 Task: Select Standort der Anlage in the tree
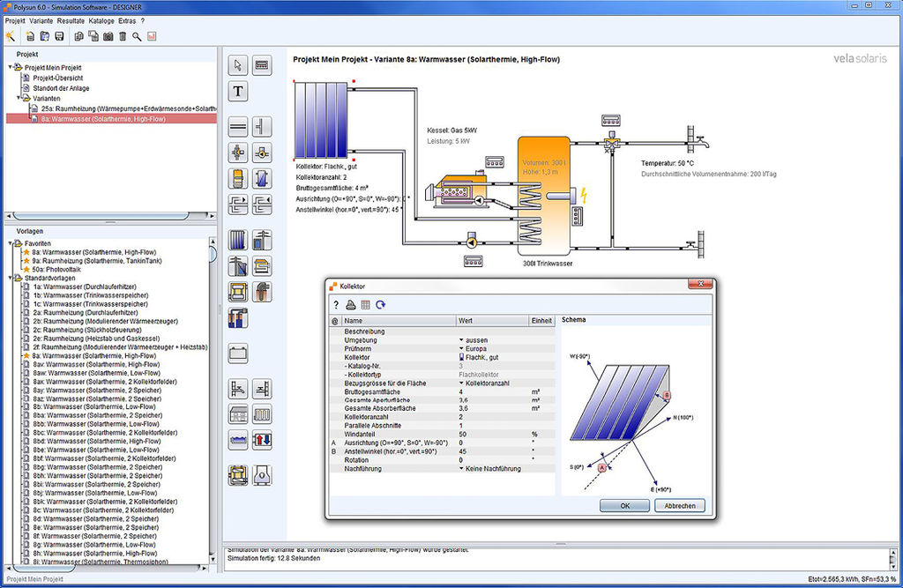click(61, 88)
